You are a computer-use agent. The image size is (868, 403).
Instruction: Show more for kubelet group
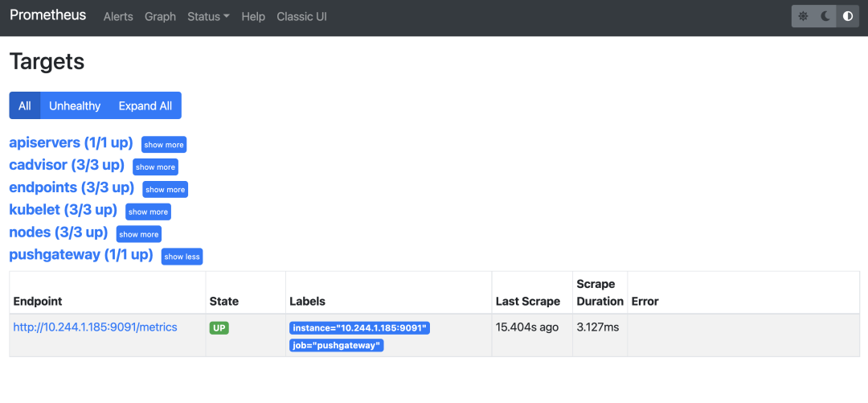149,212
